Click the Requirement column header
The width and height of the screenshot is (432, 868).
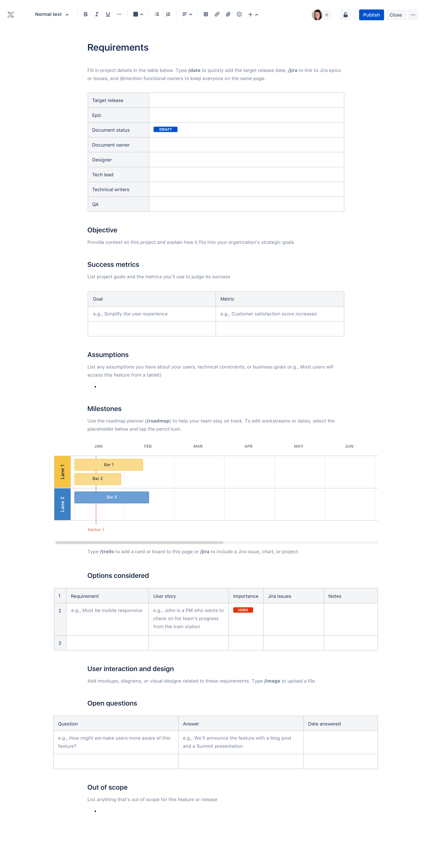pyautogui.click(x=107, y=596)
